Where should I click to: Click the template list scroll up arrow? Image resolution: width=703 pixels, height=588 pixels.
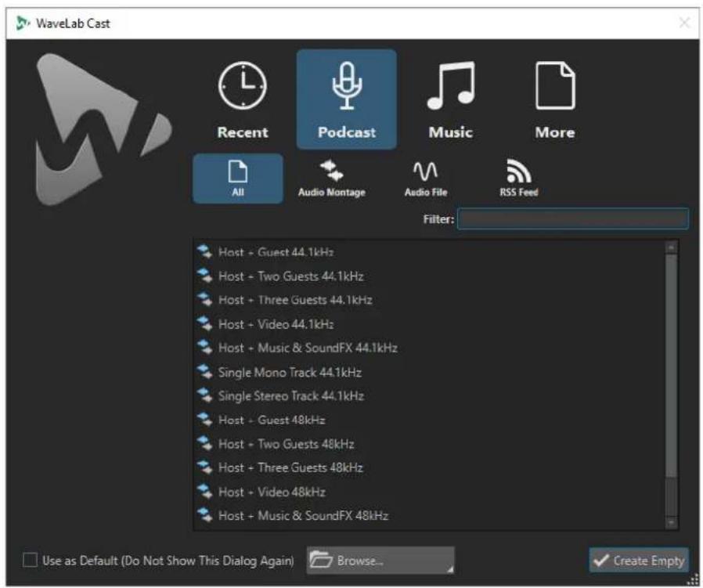(x=671, y=247)
